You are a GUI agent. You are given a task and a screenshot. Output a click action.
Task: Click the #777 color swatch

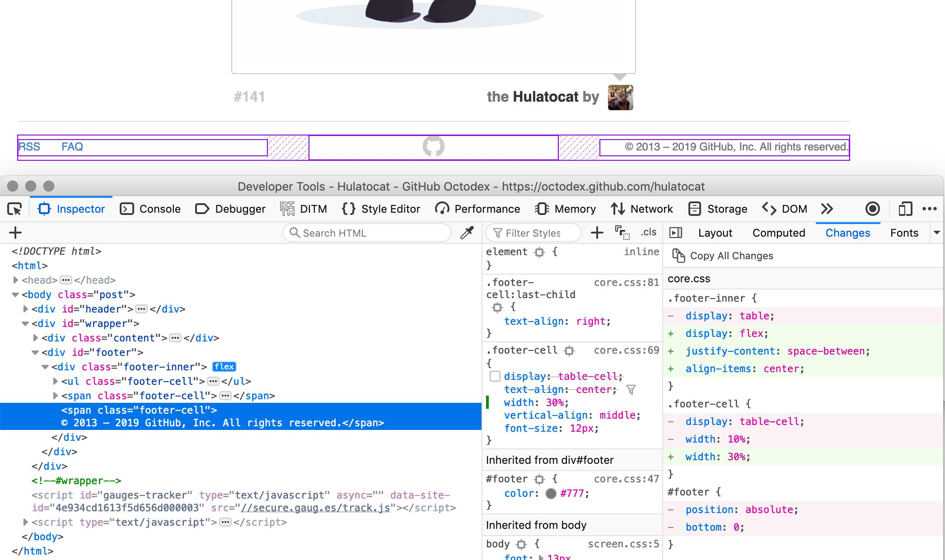tap(551, 494)
